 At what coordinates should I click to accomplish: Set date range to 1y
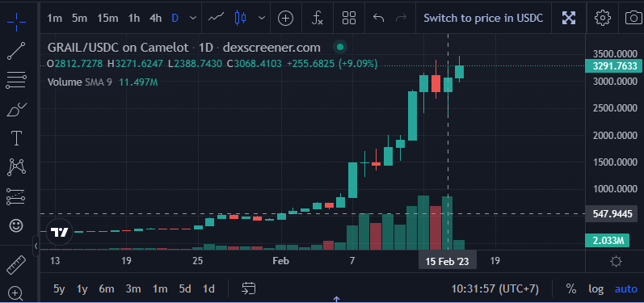click(82, 289)
